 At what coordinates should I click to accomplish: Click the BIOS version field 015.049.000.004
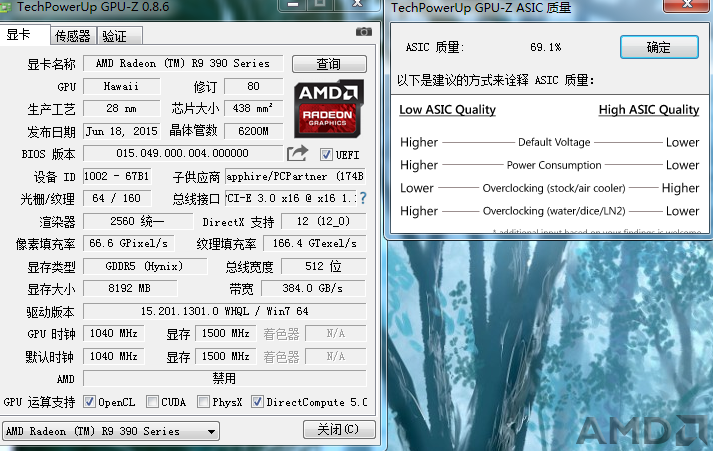point(183,153)
